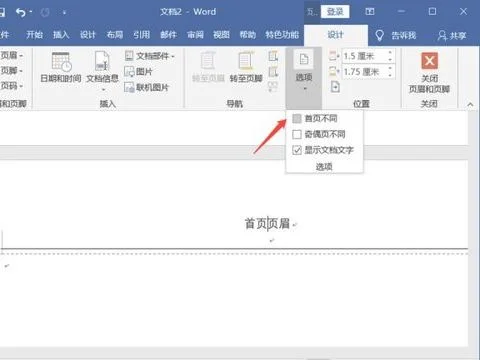The height and width of the screenshot is (360, 480).
Task: Expand the 页脚 footer dropdown
Action: [11, 70]
